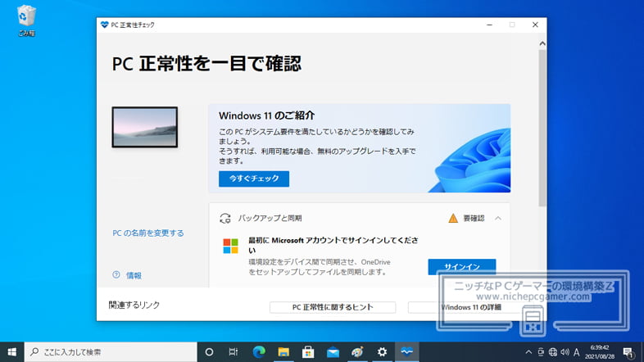Click the サインイン button
Image resolution: width=644 pixels, height=362 pixels.
(461, 267)
